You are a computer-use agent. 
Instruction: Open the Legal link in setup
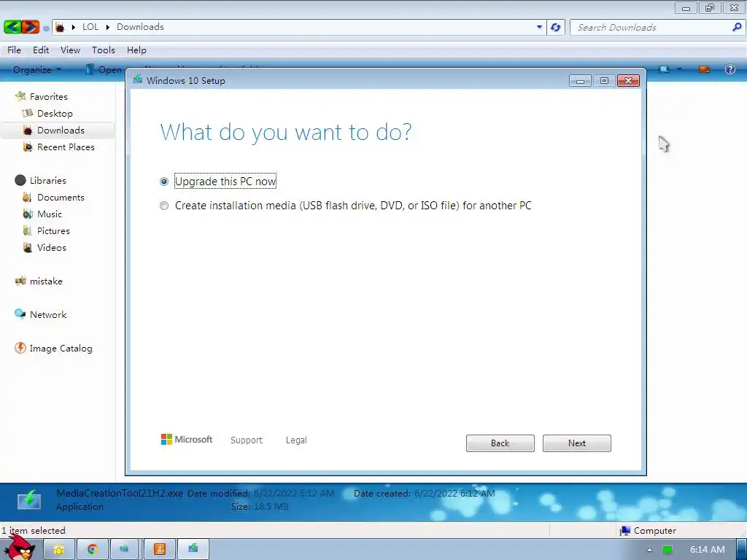tap(296, 440)
